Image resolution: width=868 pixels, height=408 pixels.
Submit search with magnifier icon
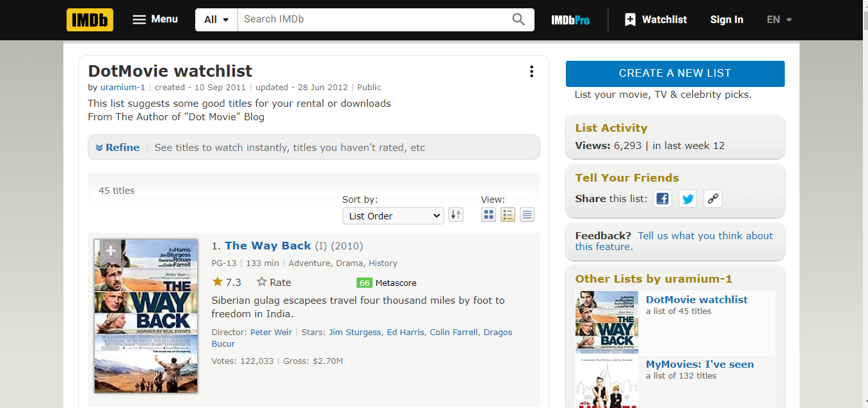coord(518,20)
